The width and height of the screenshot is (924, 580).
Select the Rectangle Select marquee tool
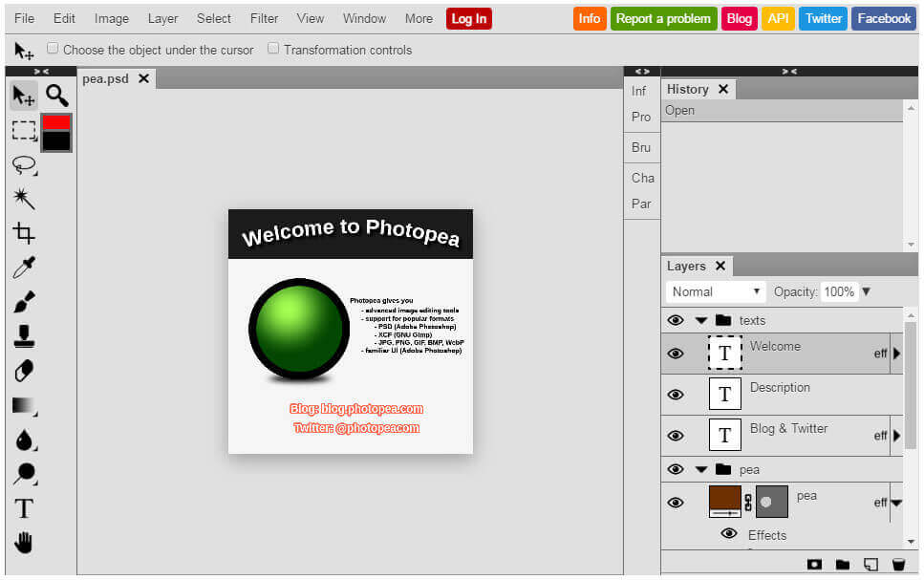click(x=24, y=130)
